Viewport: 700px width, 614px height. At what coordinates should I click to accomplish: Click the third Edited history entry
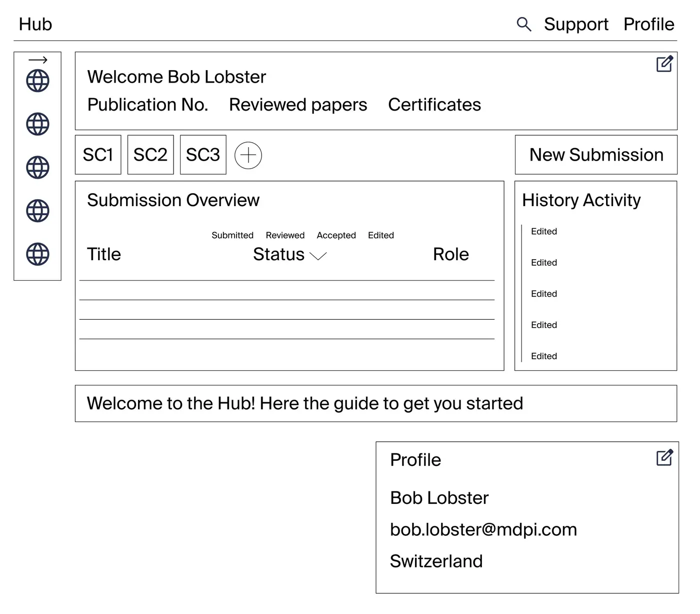(x=544, y=294)
